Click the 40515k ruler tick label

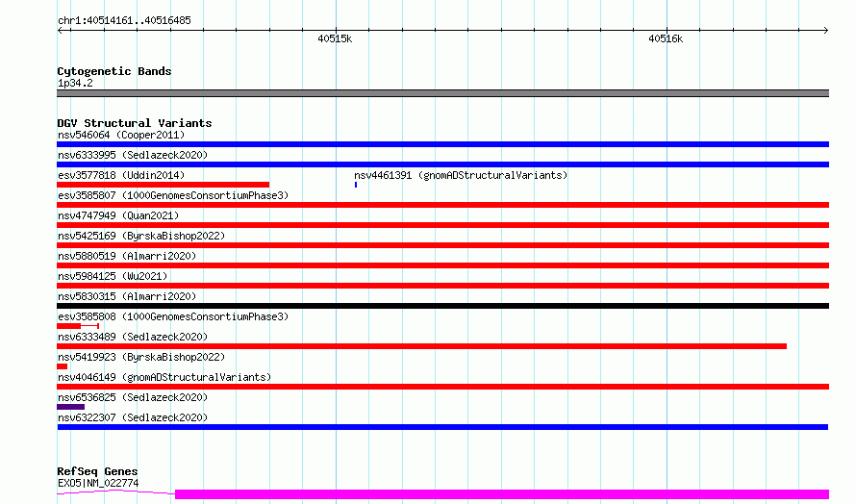pos(335,38)
